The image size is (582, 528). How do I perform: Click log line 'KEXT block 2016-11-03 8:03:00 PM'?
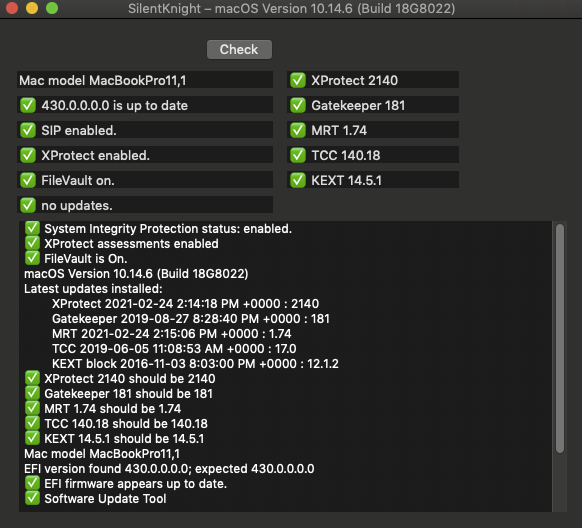pos(195,364)
